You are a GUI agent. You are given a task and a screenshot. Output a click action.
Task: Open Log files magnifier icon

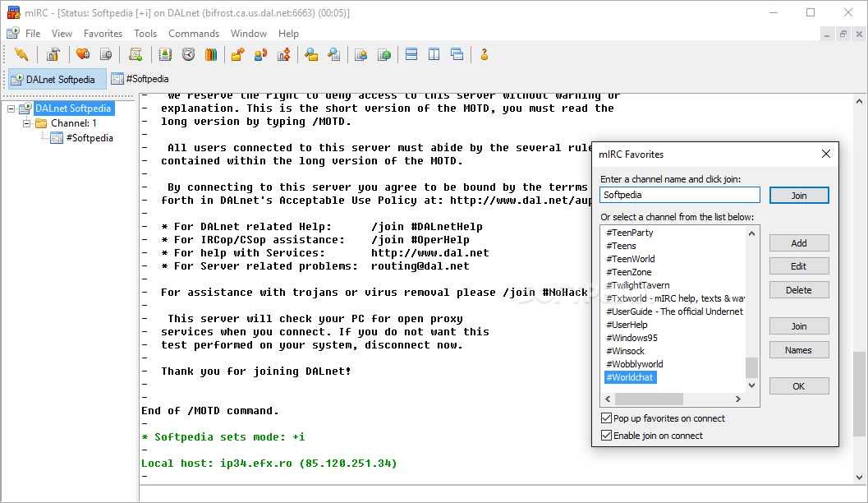pos(333,54)
